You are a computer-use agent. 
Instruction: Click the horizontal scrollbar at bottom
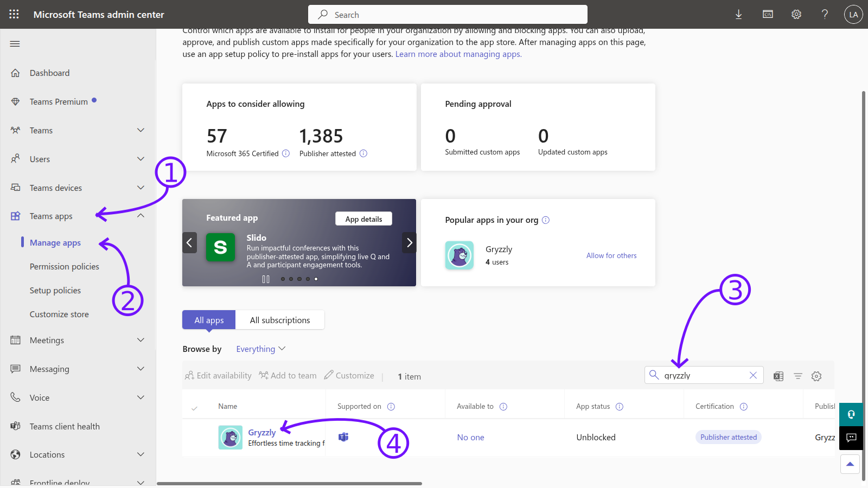(x=289, y=484)
